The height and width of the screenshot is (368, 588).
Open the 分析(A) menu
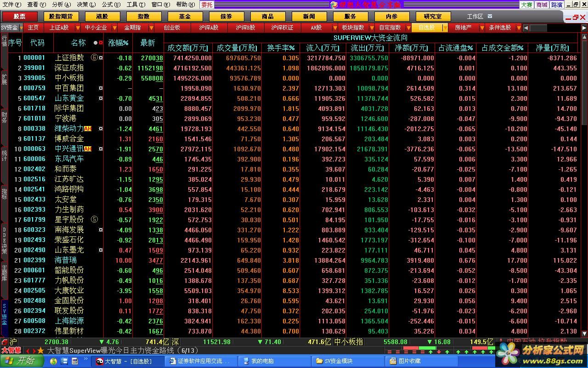coord(62,5)
